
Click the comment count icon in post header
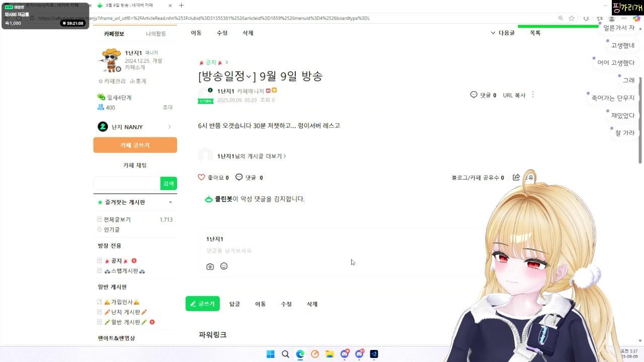click(x=473, y=95)
